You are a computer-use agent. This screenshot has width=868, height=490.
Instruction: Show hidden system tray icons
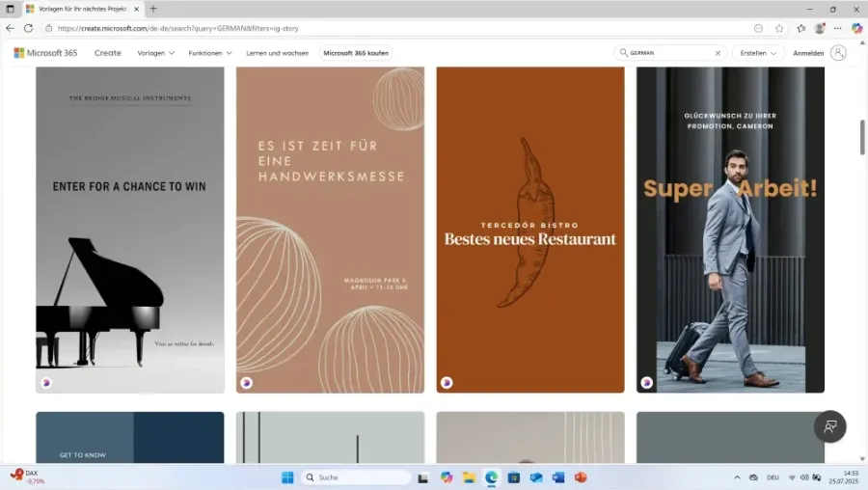click(x=737, y=477)
